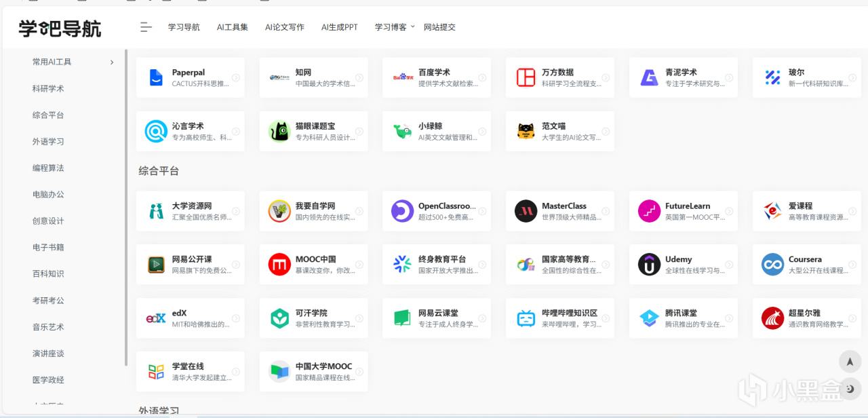
Task: Open the AI工具集 menu item
Action: click(233, 27)
